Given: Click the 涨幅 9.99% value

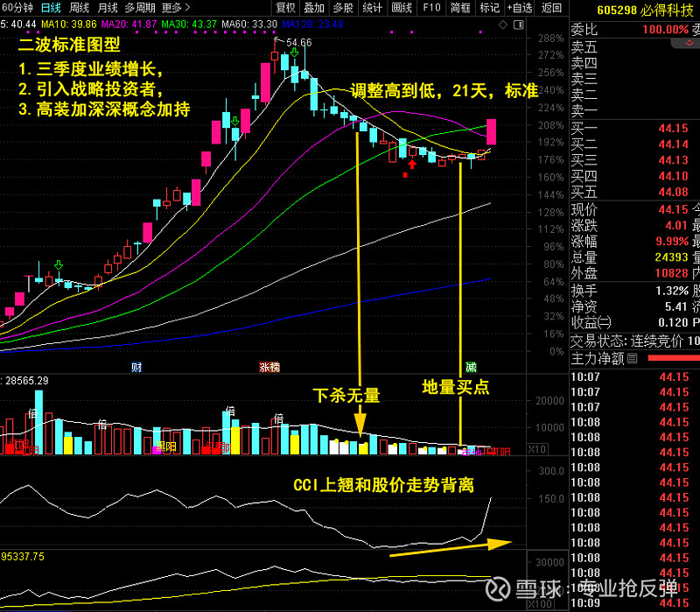Looking at the screenshot, I should pos(672,242).
